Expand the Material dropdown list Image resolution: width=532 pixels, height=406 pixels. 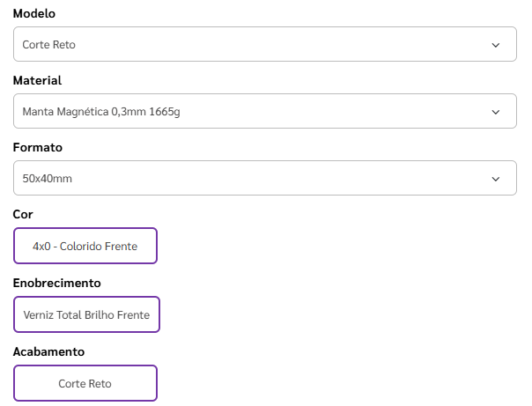(x=264, y=112)
